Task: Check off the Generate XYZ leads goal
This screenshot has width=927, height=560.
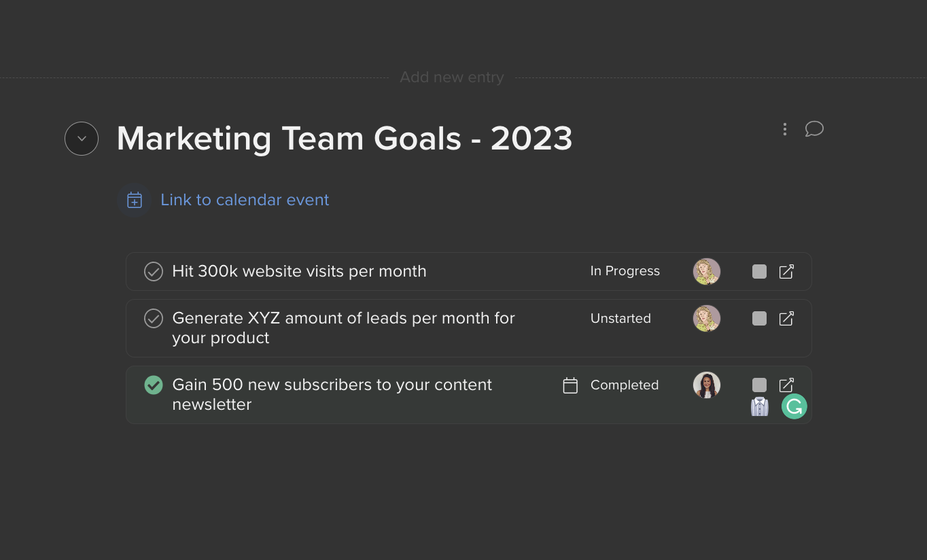Action: tap(154, 318)
